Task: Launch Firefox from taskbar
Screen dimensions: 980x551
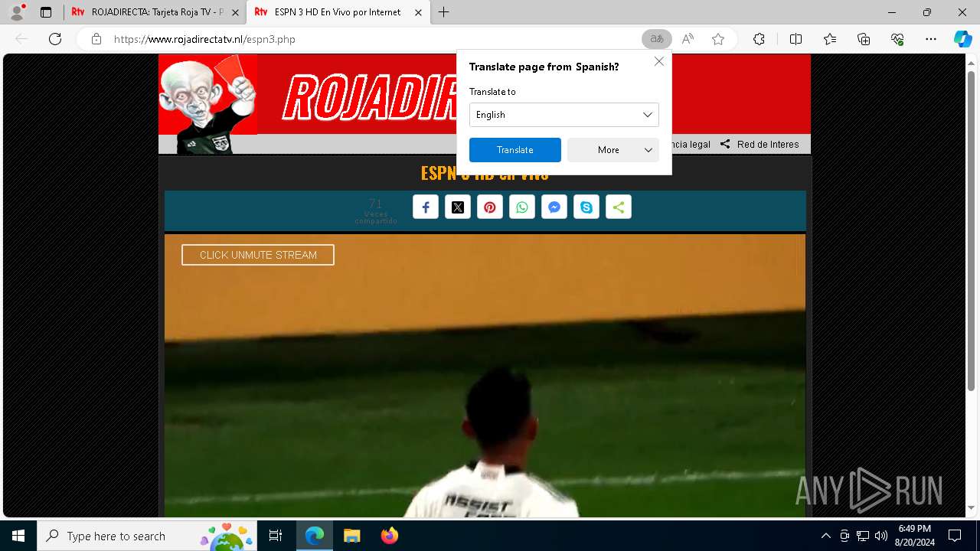Action: tap(390, 536)
